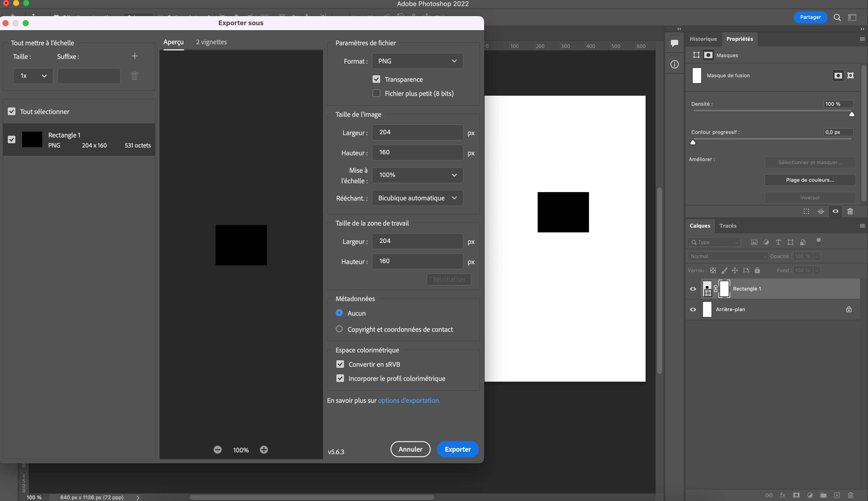The image size is (868, 501).
Task: Click the zoom out minus icon in preview
Action: pos(218,450)
